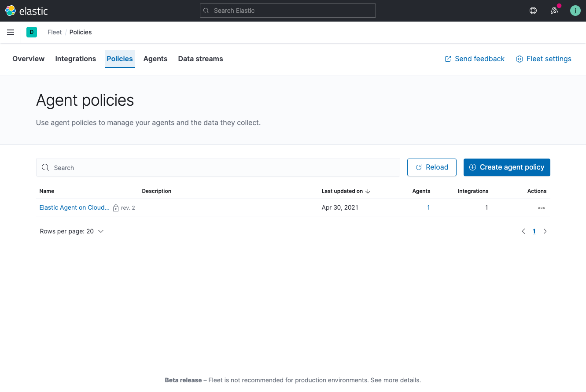Click the previous page chevron
The width and height of the screenshot is (586, 392).
(x=523, y=231)
